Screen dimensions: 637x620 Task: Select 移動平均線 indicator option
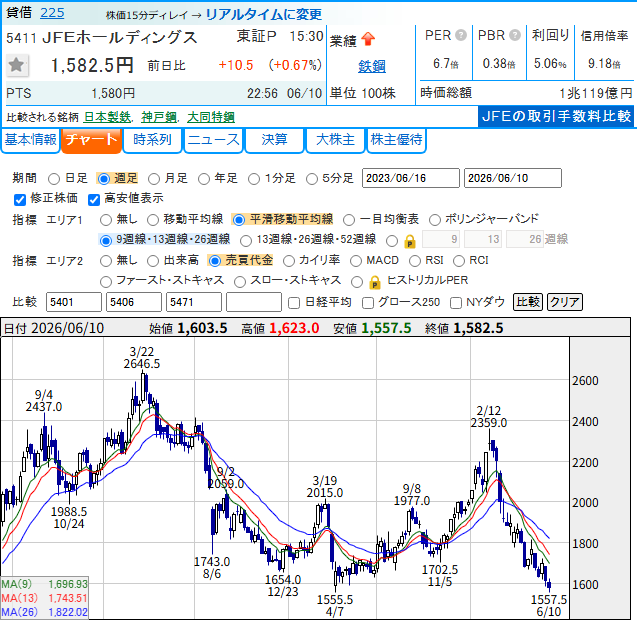[153, 220]
